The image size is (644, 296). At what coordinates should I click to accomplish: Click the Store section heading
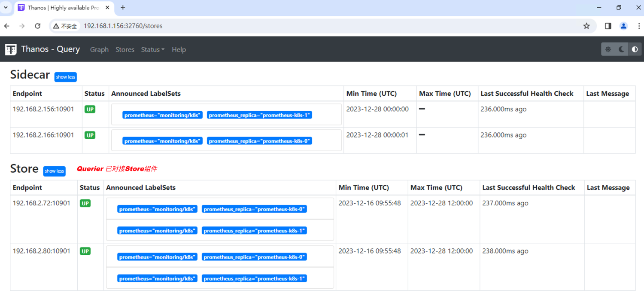[x=24, y=169]
